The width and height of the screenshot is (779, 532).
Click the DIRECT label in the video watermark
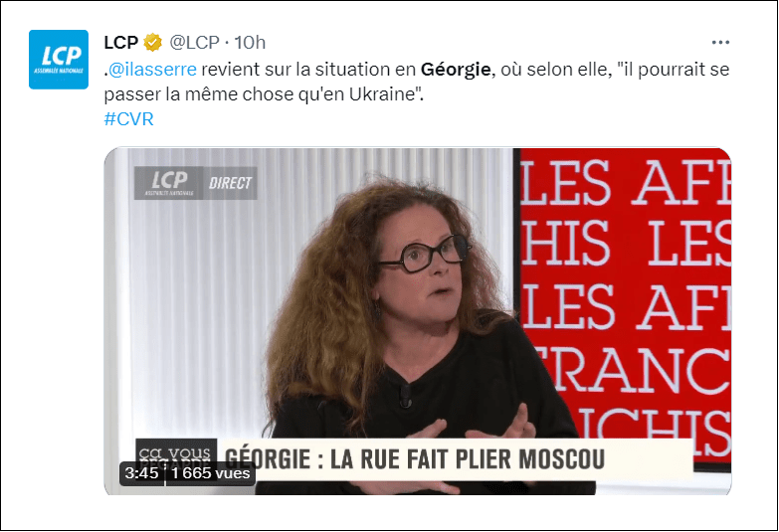coord(230,183)
